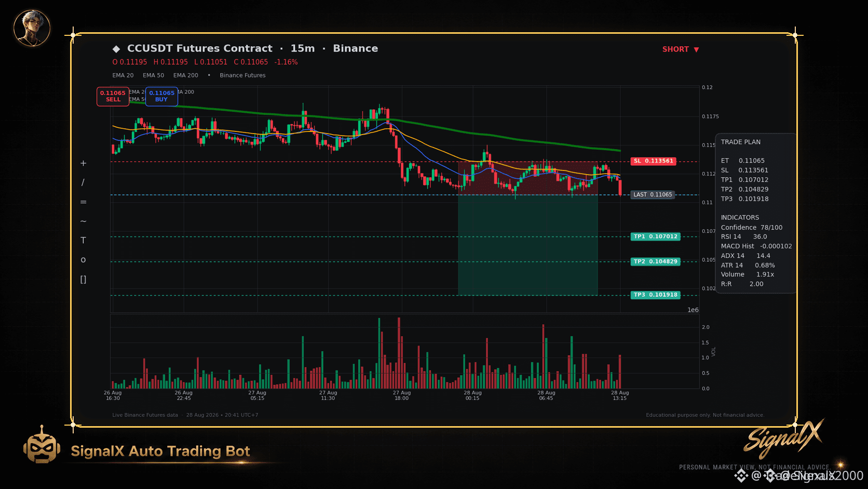Viewport: 868px width, 489px height.
Task: Click the TRADE PLAN panel heading
Action: (x=741, y=142)
